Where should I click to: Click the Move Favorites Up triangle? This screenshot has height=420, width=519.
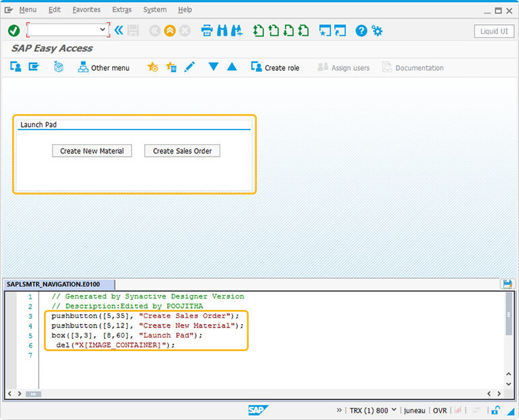pyautogui.click(x=232, y=67)
